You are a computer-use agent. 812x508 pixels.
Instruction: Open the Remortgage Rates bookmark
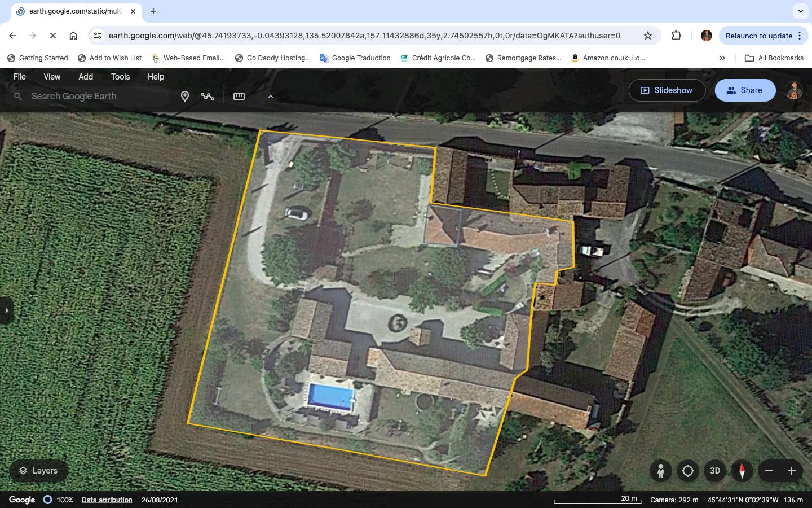point(523,58)
